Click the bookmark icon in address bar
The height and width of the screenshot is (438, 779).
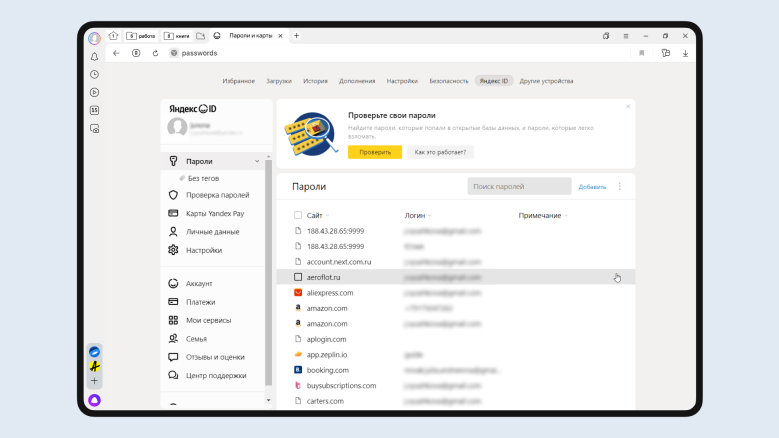[641, 53]
